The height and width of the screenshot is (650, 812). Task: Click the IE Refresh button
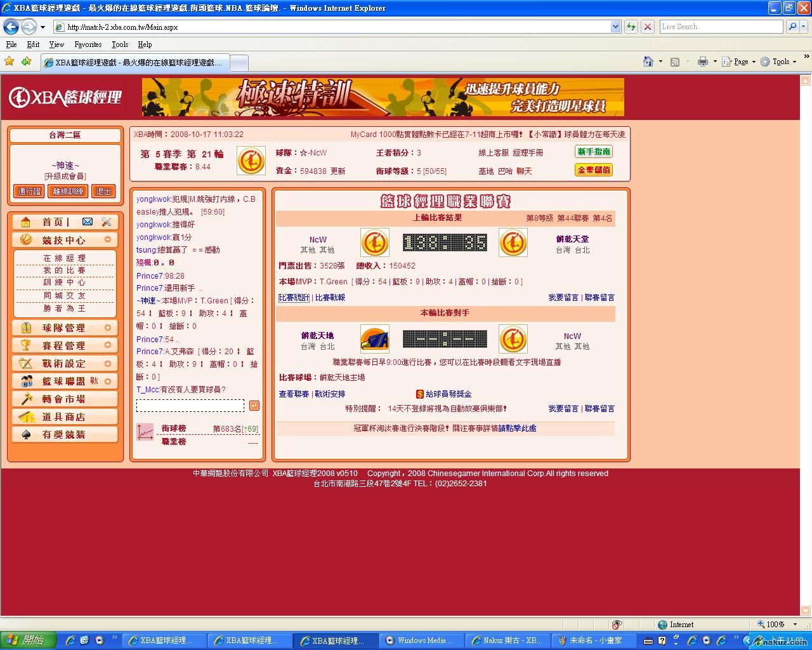[631, 27]
